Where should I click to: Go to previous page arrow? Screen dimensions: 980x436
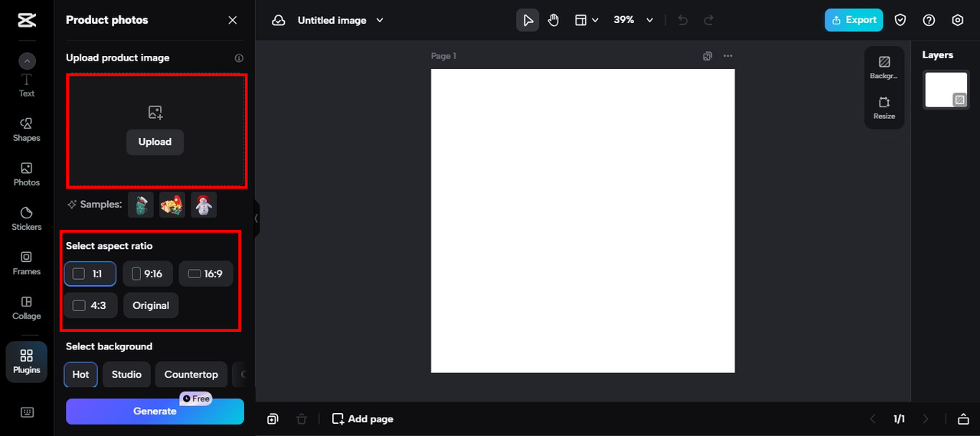tap(872, 419)
